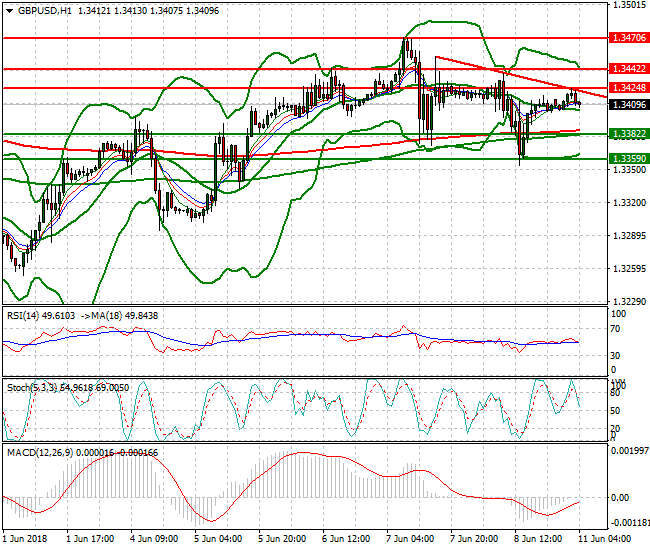Viewport: 650px width, 550px height.
Task: Click the triangle arrow beside GBPUSD,H1 title
Action: [7, 9]
